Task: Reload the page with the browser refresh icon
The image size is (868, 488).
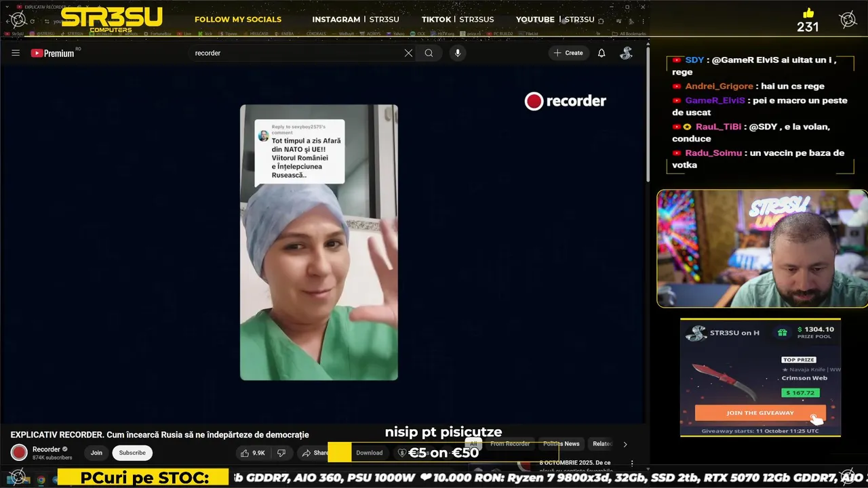Action: point(32,22)
